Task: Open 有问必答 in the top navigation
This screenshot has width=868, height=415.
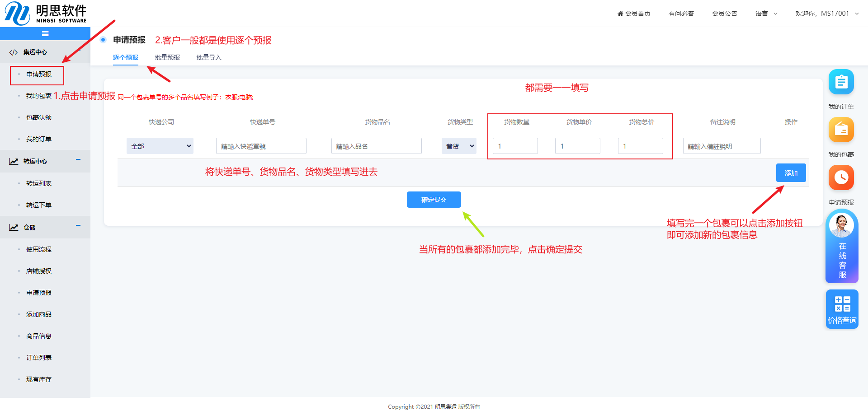Action: click(681, 14)
